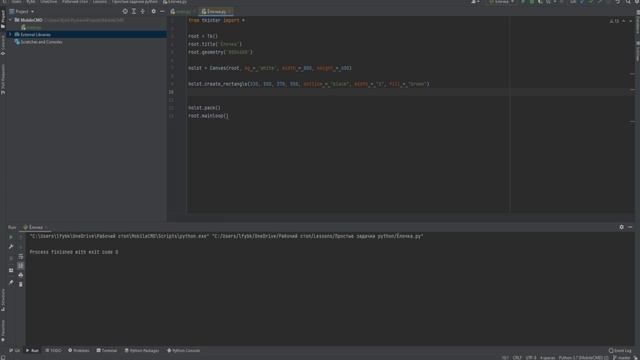Viewport: 640px width, 360px height.
Task: Open run configuration wrench icon
Action: (x=11, y=247)
